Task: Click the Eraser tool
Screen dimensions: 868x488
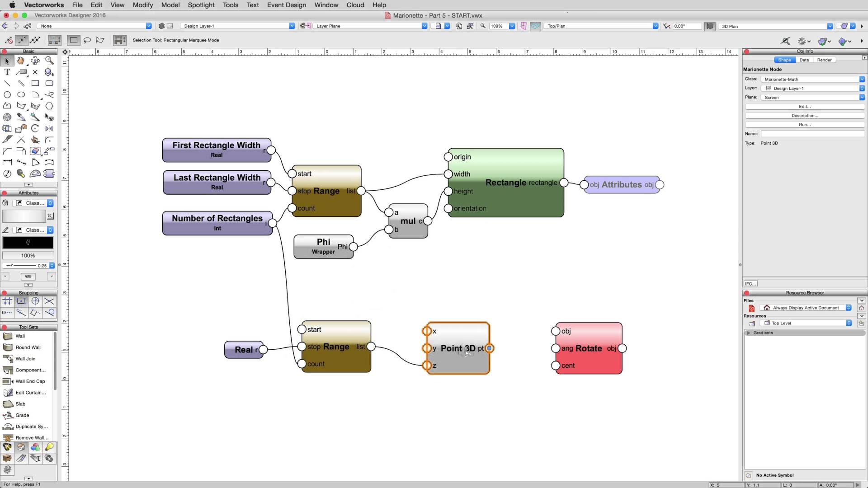Action: 35,151
